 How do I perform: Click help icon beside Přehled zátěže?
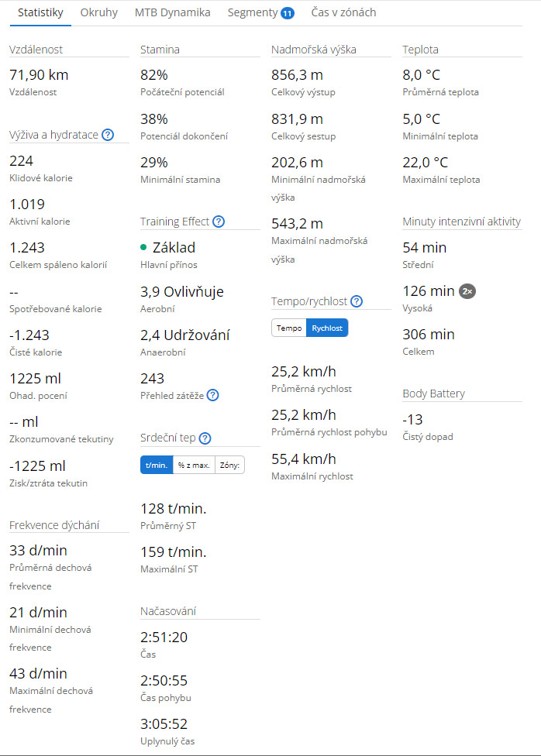[x=212, y=395]
